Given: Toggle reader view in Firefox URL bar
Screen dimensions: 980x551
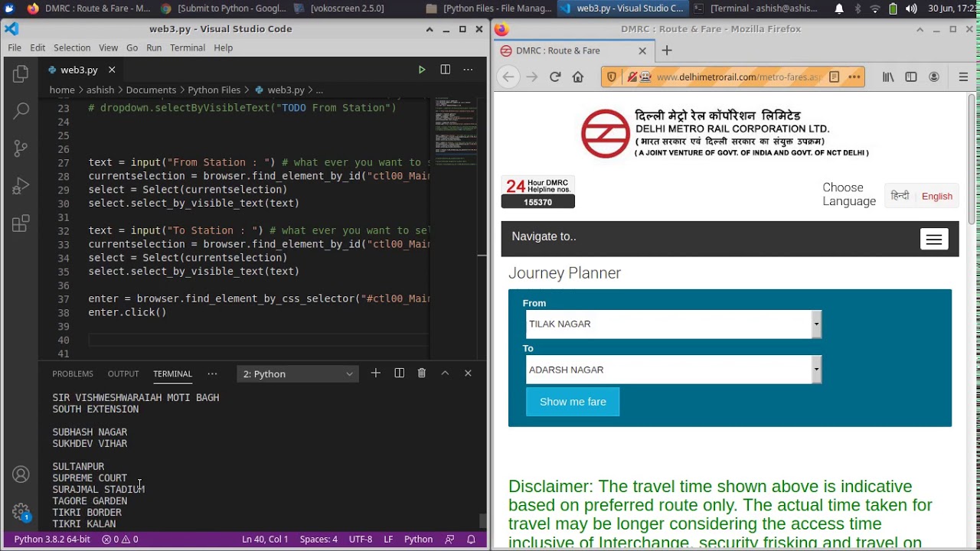Looking at the screenshot, I should [835, 77].
